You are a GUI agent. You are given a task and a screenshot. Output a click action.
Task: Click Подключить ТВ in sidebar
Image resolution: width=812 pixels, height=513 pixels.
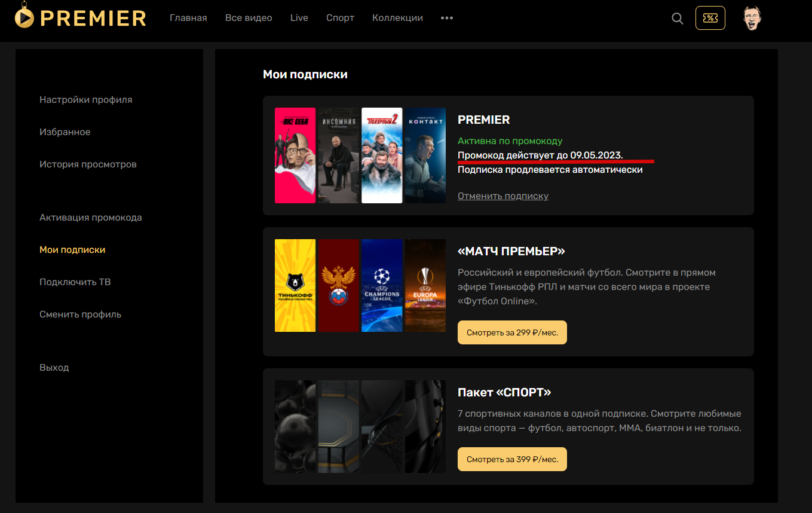pos(75,282)
